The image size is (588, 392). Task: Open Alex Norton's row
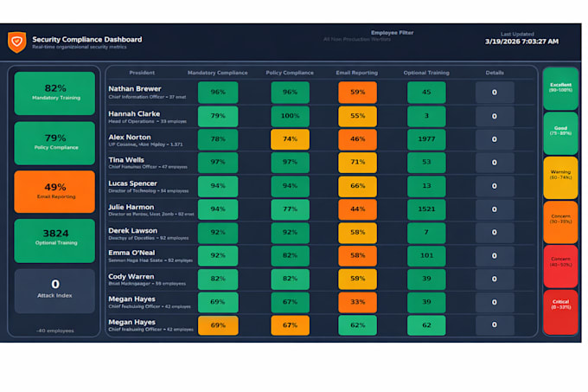pyautogui.click(x=321, y=139)
